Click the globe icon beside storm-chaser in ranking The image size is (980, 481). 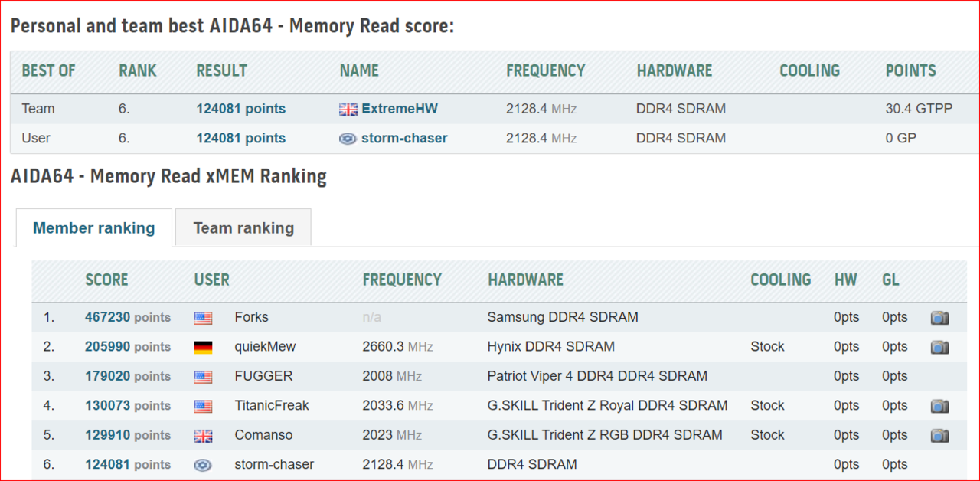click(203, 465)
